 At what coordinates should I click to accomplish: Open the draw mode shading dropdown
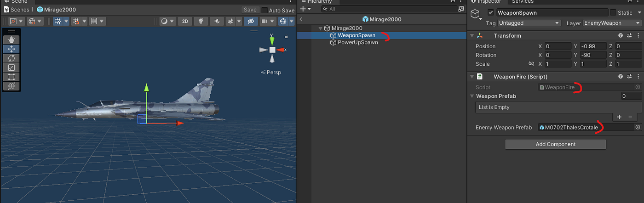167,21
